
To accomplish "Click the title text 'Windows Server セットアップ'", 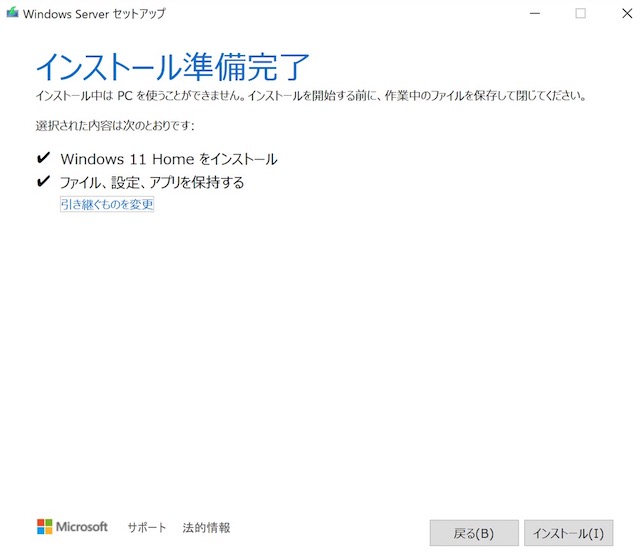I will [x=94, y=13].
